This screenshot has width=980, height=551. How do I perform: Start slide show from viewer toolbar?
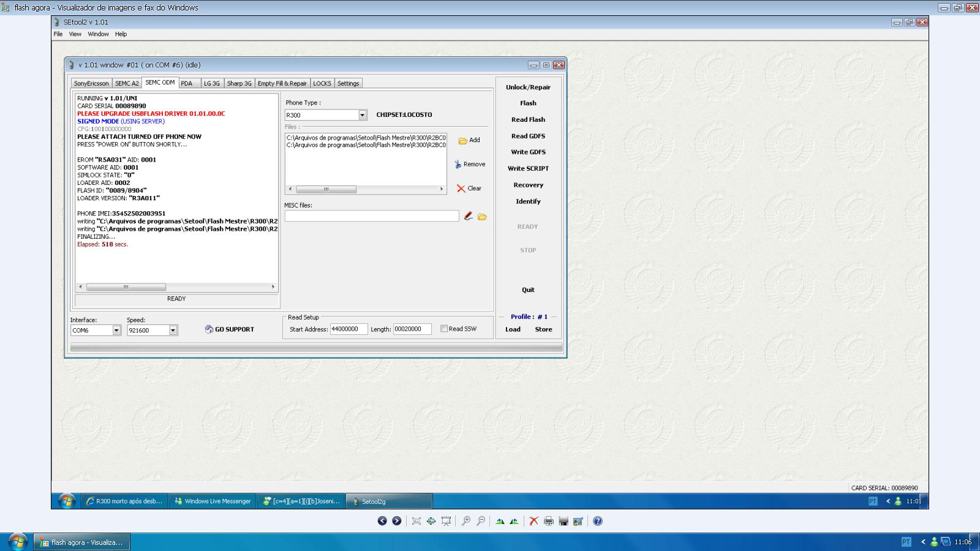tap(446, 521)
